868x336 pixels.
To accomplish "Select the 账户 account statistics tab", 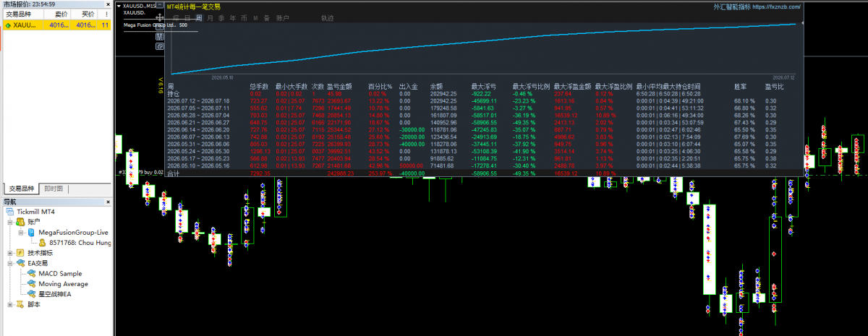I will coord(283,17).
